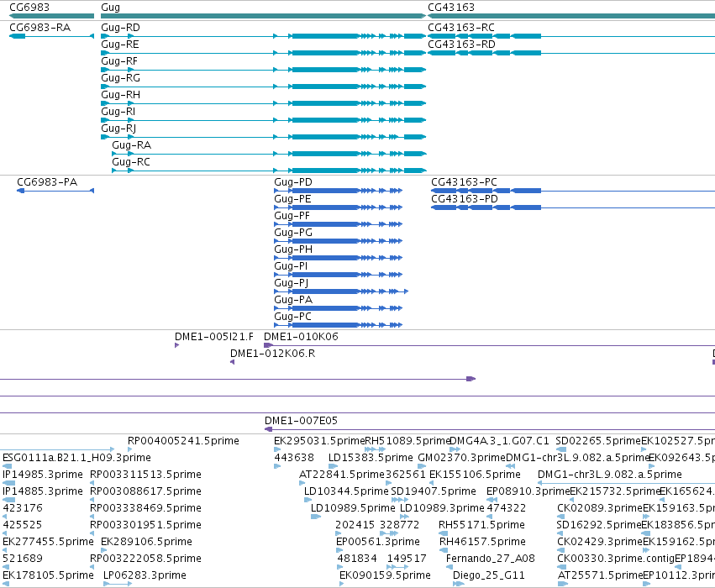Select the DME1-005I21.F clone label
This screenshot has width=715, height=588.
[x=214, y=336]
